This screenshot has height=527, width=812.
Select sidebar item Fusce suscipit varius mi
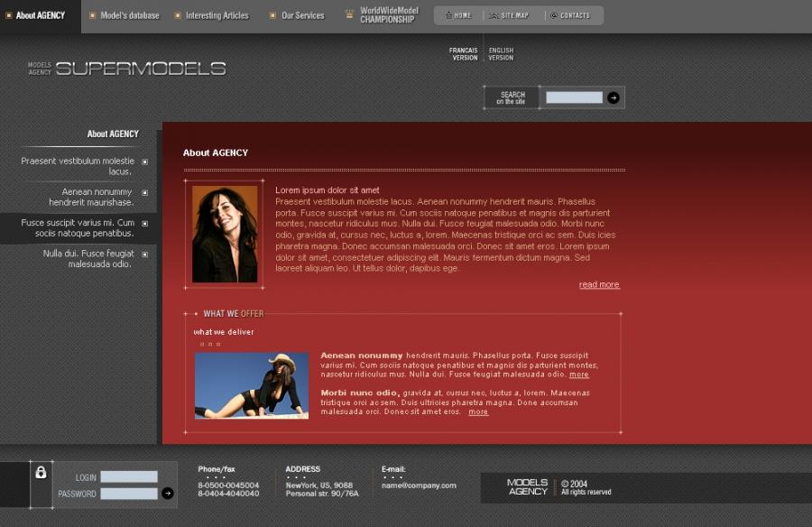(x=78, y=228)
